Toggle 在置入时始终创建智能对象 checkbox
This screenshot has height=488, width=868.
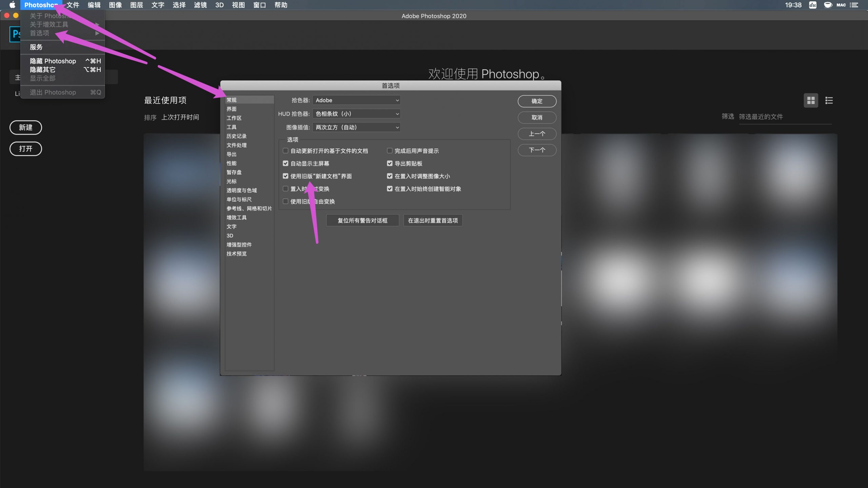coord(390,189)
